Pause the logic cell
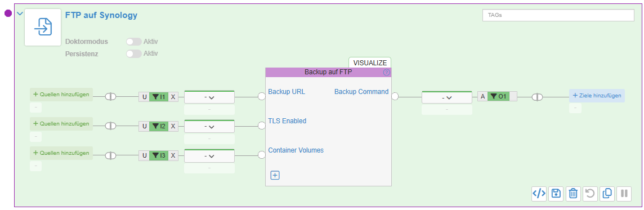This screenshot has height=210, width=644. pyautogui.click(x=624, y=193)
